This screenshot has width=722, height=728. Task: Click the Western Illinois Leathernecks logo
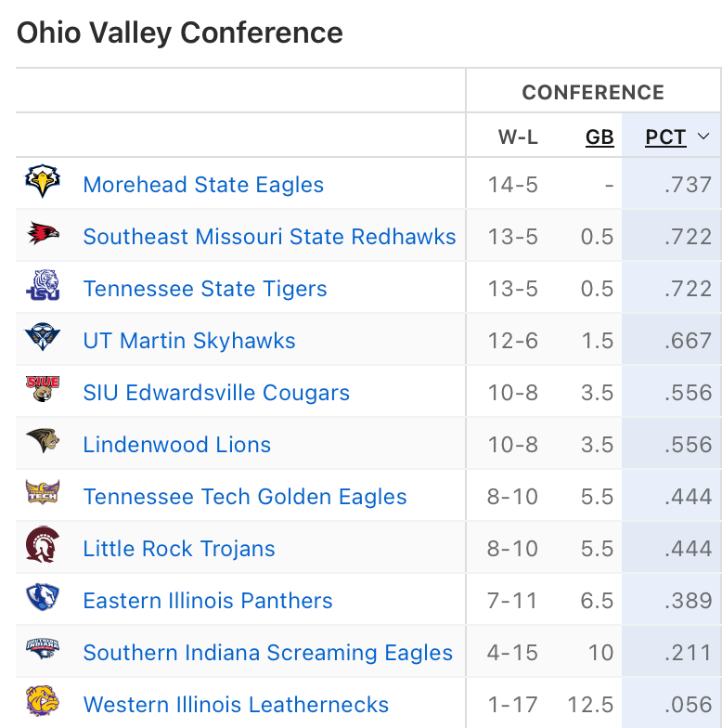pyautogui.click(x=43, y=703)
